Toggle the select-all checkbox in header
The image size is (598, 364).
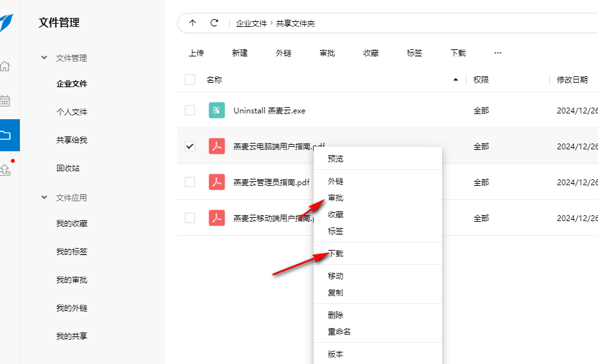[190, 79]
